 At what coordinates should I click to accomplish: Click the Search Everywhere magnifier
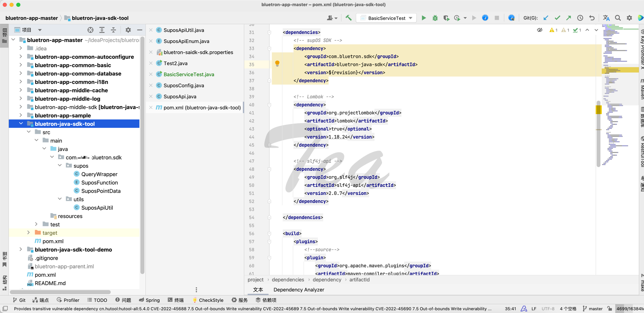(x=618, y=18)
